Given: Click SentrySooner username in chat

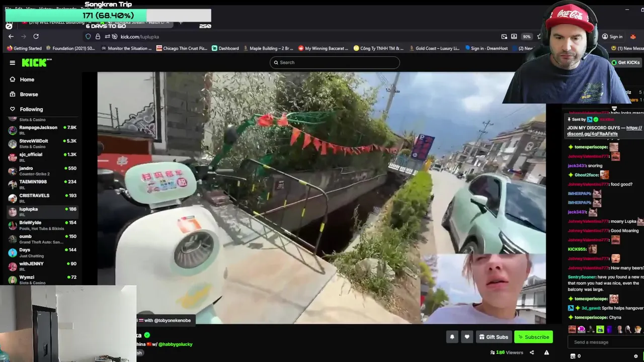Looking at the screenshot, I should (x=582, y=277).
